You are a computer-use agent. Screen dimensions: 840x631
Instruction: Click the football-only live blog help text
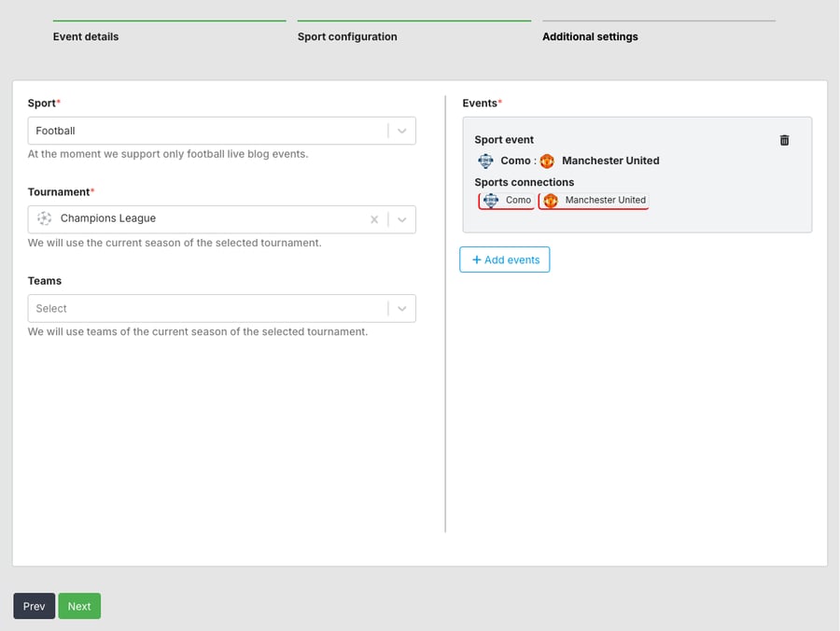[x=168, y=154]
